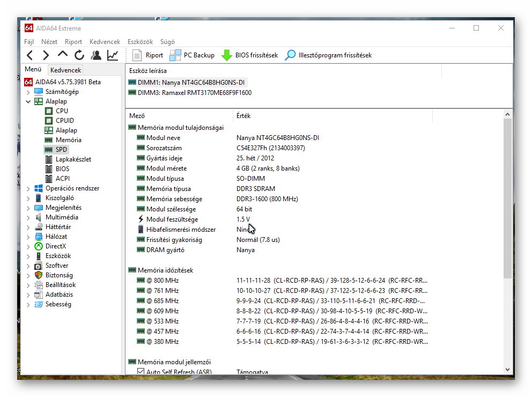
Task: Click the Eszközök tree icon
Action: (x=39, y=256)
